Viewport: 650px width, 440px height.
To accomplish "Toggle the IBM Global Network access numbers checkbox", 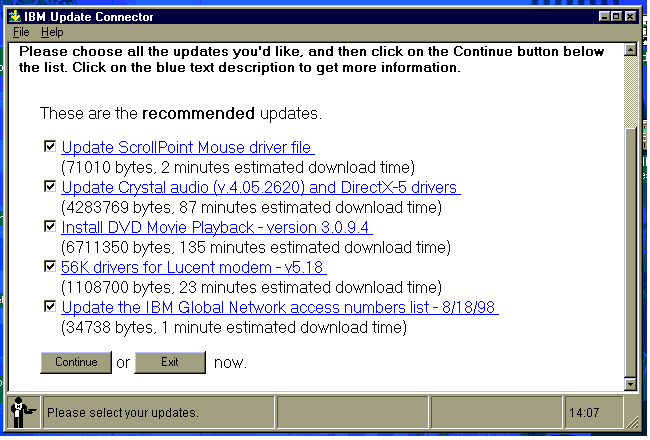I will coord(50,307).
